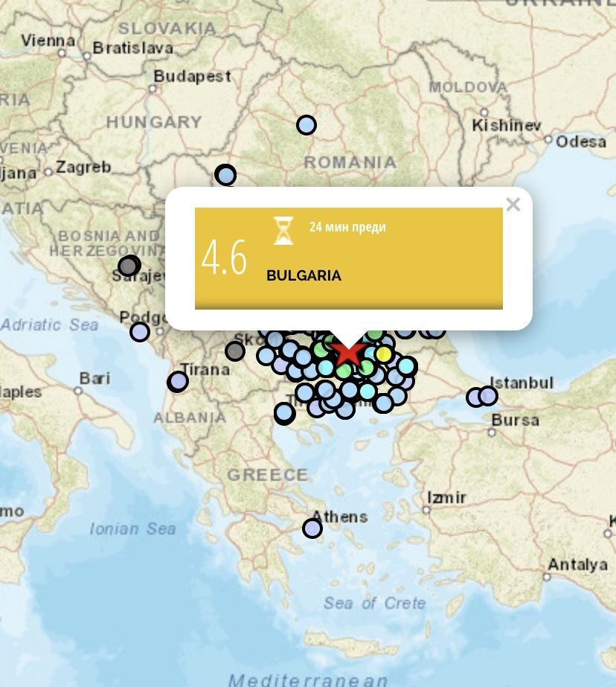Close the earthquake info popup
616x687 pixels.
pos(513,205)
